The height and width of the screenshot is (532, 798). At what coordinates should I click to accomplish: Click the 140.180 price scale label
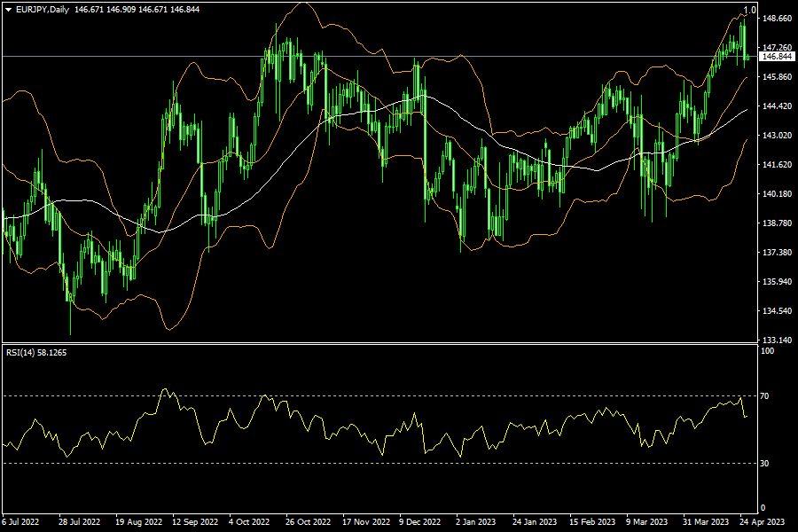(777, 194)
